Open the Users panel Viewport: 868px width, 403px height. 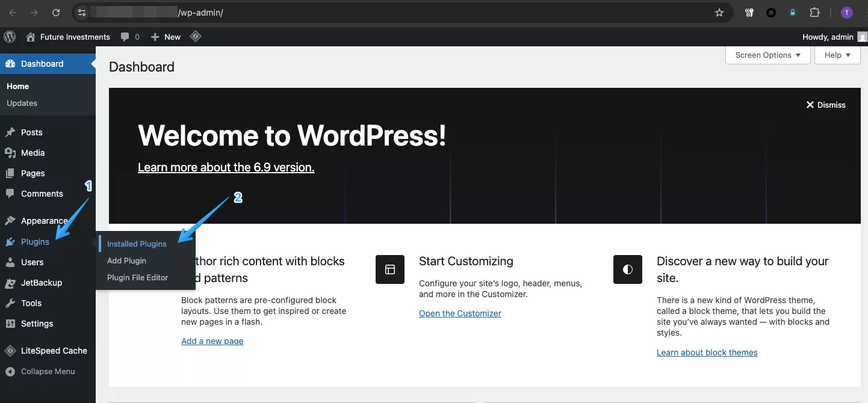33,262
